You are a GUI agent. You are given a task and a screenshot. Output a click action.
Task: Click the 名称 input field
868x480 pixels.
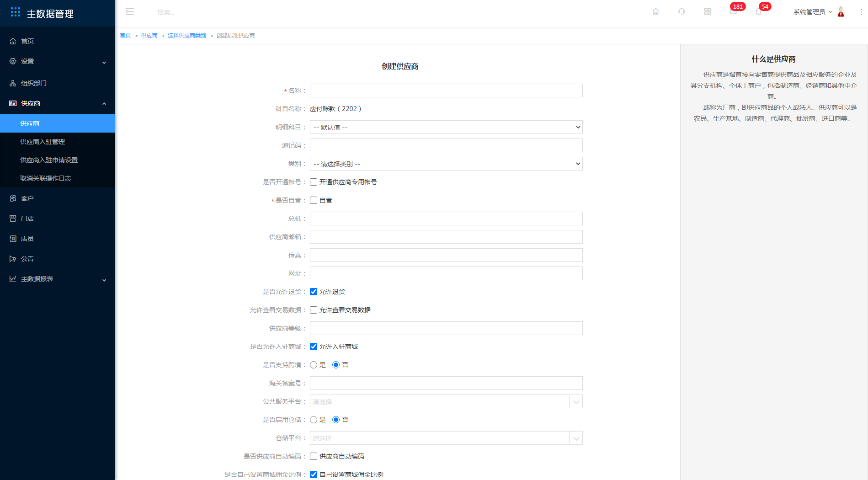coord(446,91)
